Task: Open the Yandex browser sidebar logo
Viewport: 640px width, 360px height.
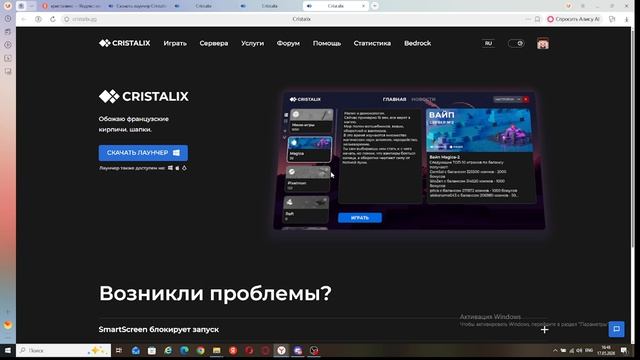Action: [8, 6]
